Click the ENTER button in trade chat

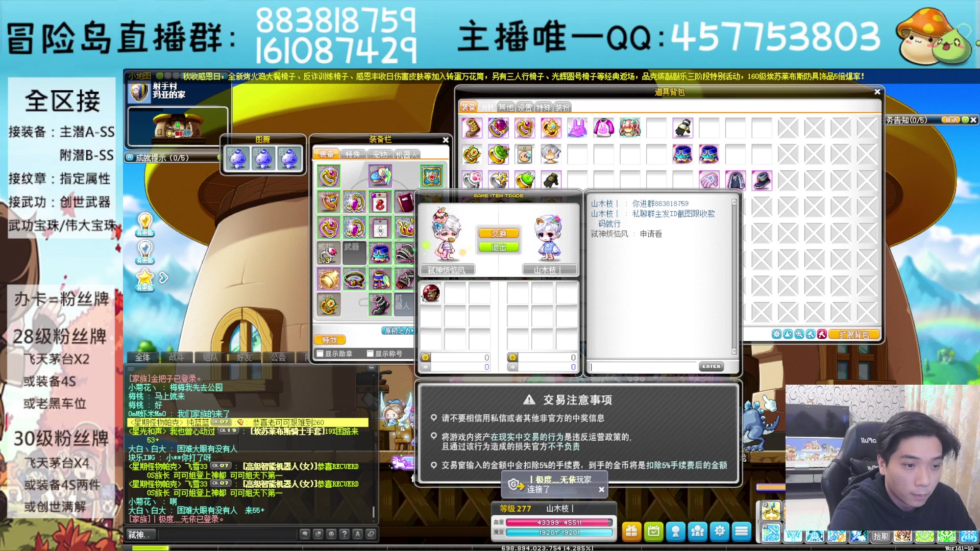pyautogui.click(x=711, y=366)
